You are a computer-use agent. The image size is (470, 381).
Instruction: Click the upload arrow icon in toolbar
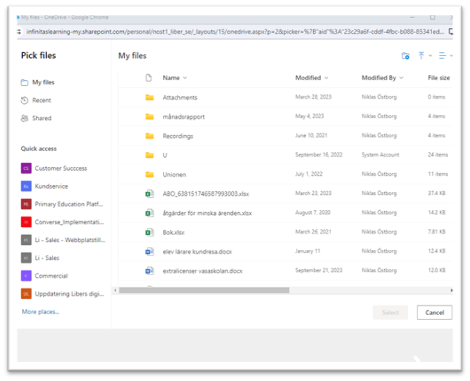(x=421, y=56)
